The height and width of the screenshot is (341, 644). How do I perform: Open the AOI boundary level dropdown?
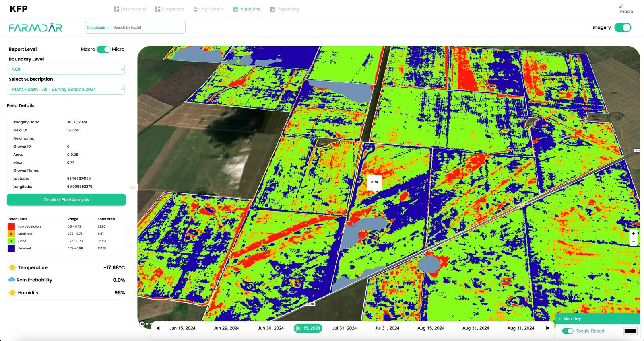[66, 69]
